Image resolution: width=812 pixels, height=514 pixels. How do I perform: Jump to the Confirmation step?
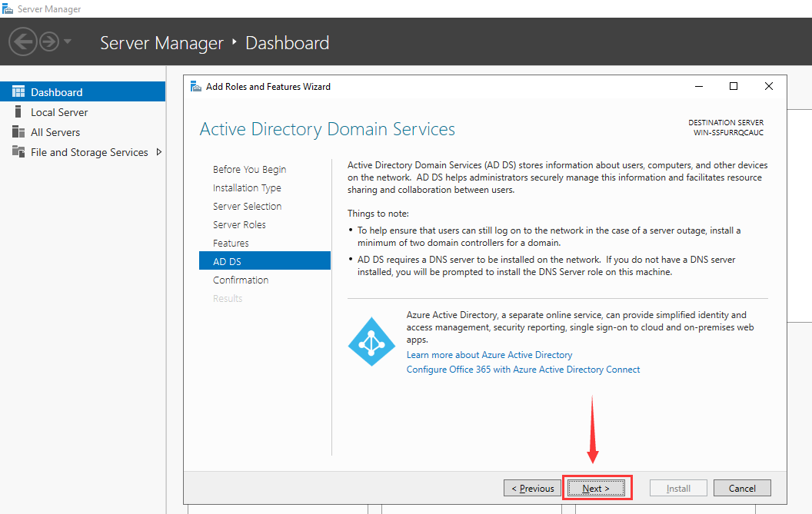[241, 280]
